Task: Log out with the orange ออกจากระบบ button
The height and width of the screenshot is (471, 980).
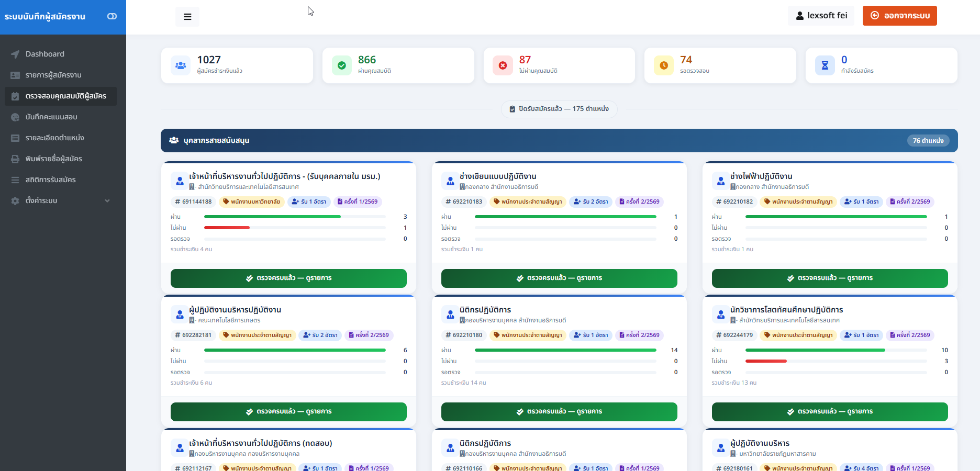Action: 900,16
